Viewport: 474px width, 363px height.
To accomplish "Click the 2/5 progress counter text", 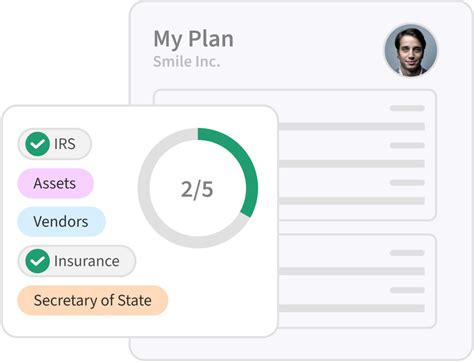I will 197,189.
